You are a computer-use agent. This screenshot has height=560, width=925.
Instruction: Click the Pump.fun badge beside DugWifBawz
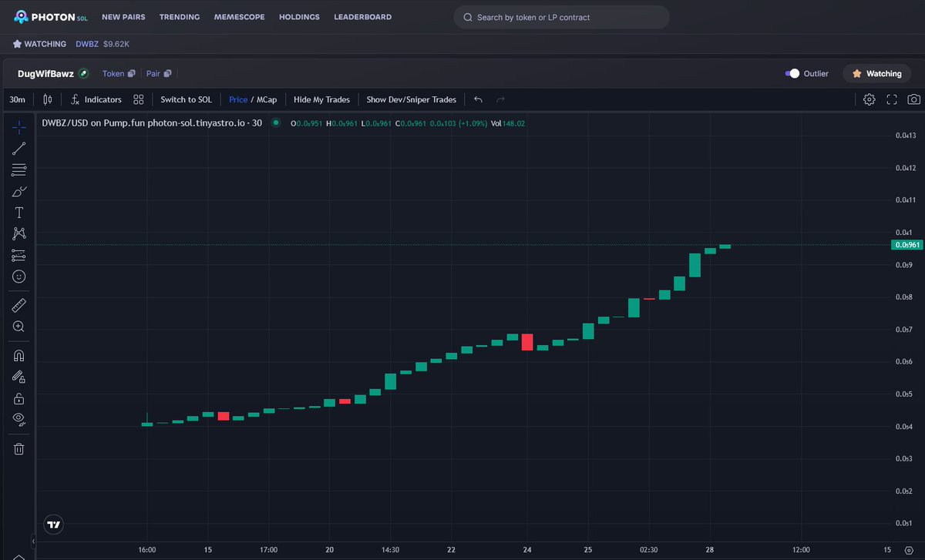pyautogui.click(x=83, y=74)
